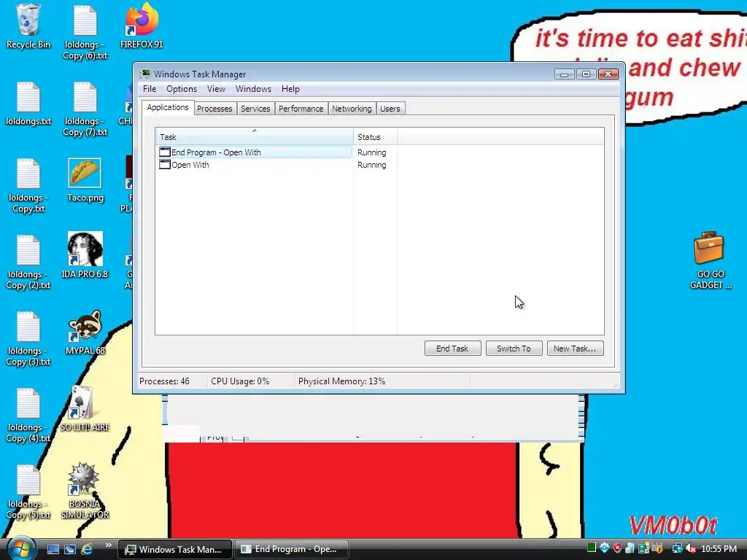Select 'End Program - Open With' task row
The width and height of the screenshot is (747, 560).
[255, 152]
